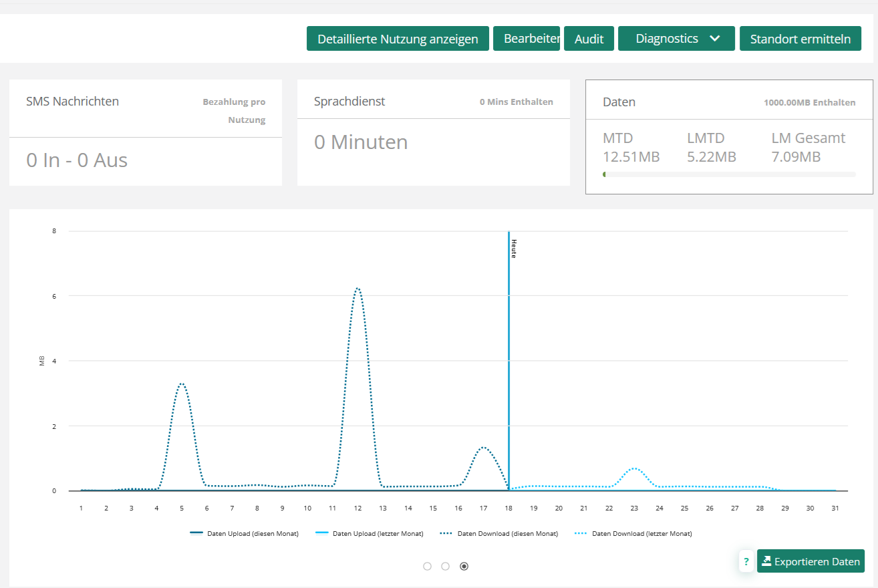Select the first chart page radio button
The height and width of the screenshot is (588, 878).
(x=428, y=567)
